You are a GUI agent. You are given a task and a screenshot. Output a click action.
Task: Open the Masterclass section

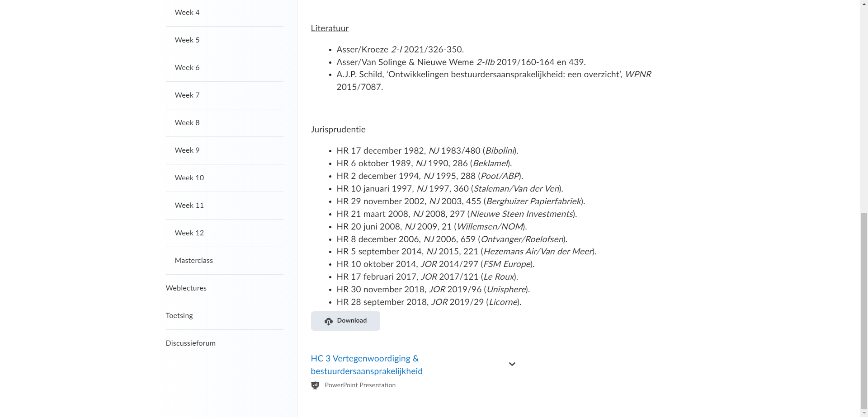[x=194, y=261]
